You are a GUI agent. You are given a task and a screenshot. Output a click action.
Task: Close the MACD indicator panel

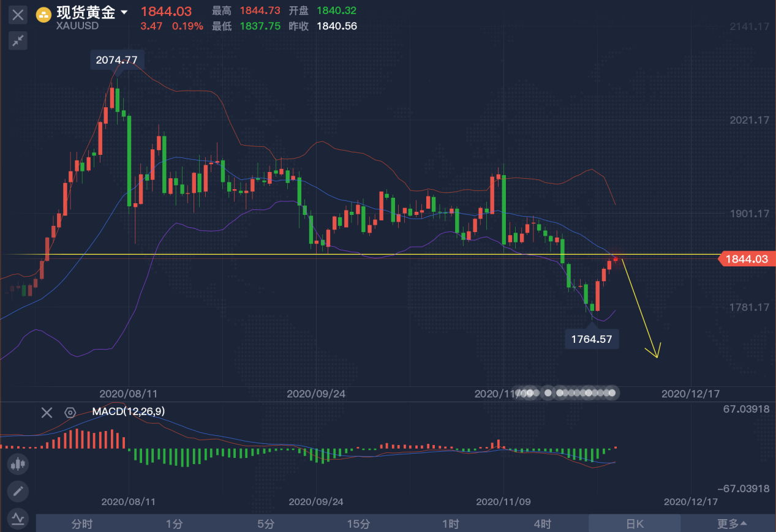pyautogui.click(x=47, y=412)
